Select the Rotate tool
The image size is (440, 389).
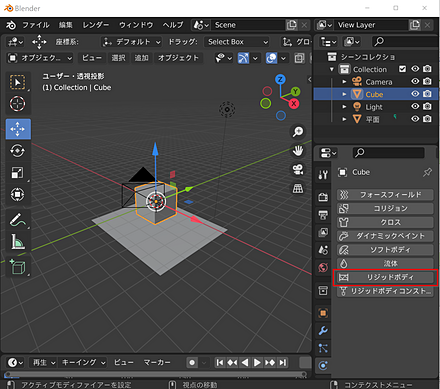point(17,151)
